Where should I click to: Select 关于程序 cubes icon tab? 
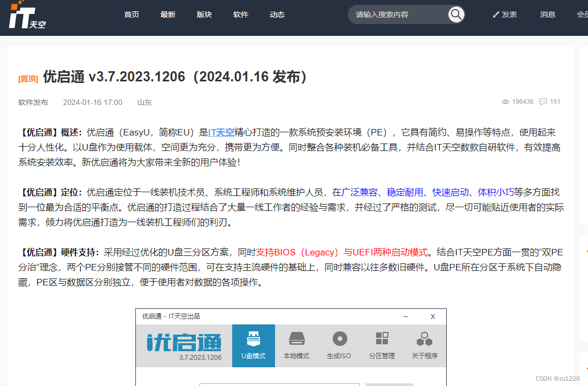pos(424,345)
